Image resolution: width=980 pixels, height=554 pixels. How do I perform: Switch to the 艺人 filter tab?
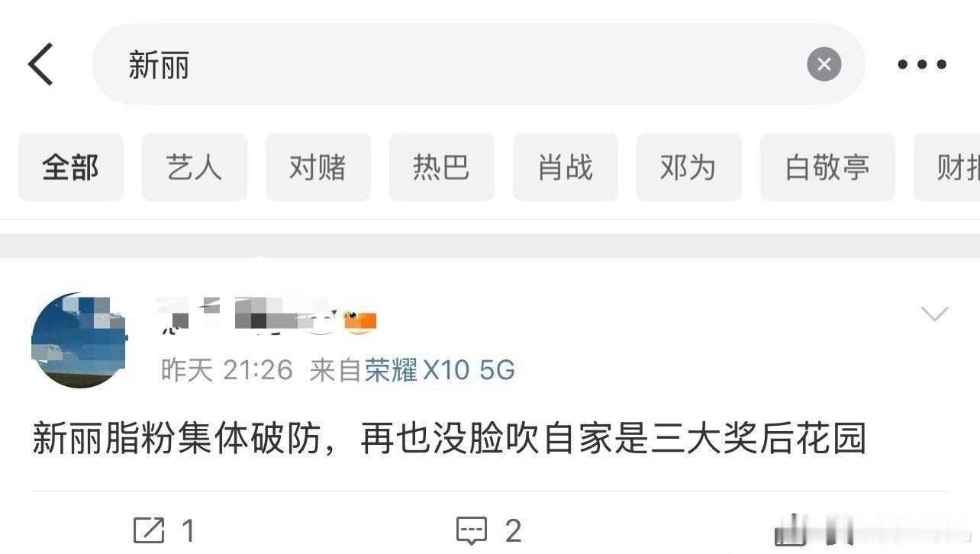tap(195, 167)
